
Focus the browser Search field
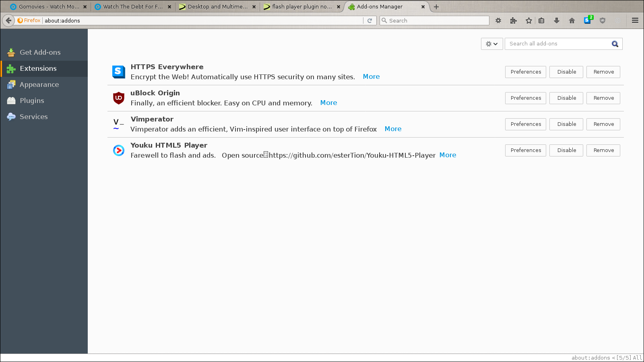click(x=435, y=21)
